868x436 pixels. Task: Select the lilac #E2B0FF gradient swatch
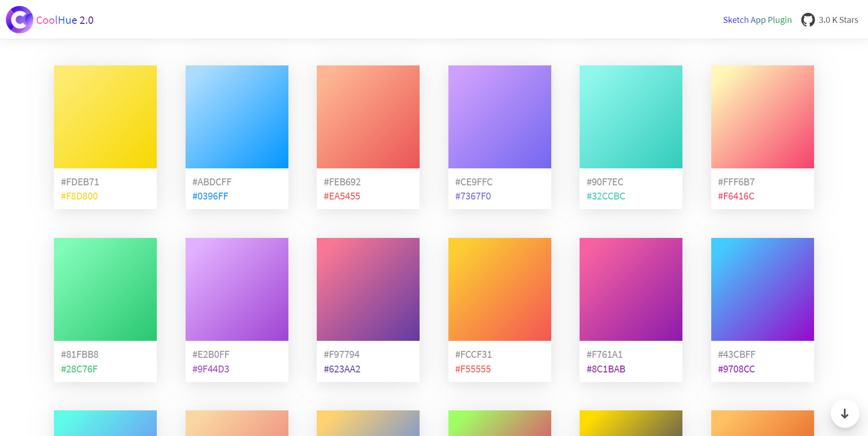click(x=237, y=289)
